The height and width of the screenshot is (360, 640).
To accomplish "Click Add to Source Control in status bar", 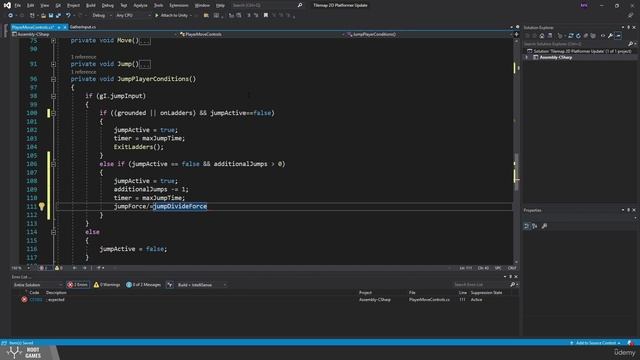I will (596, 343).
